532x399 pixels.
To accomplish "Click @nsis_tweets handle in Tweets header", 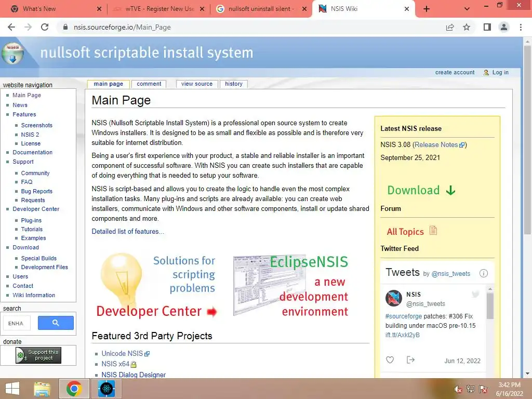I will tap(451, 274).
